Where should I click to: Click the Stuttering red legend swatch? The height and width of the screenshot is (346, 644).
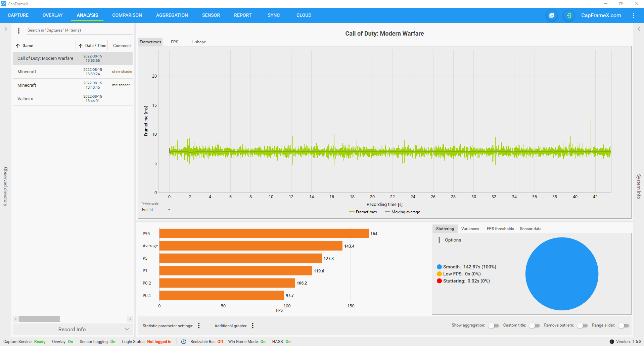click(439, 281)
